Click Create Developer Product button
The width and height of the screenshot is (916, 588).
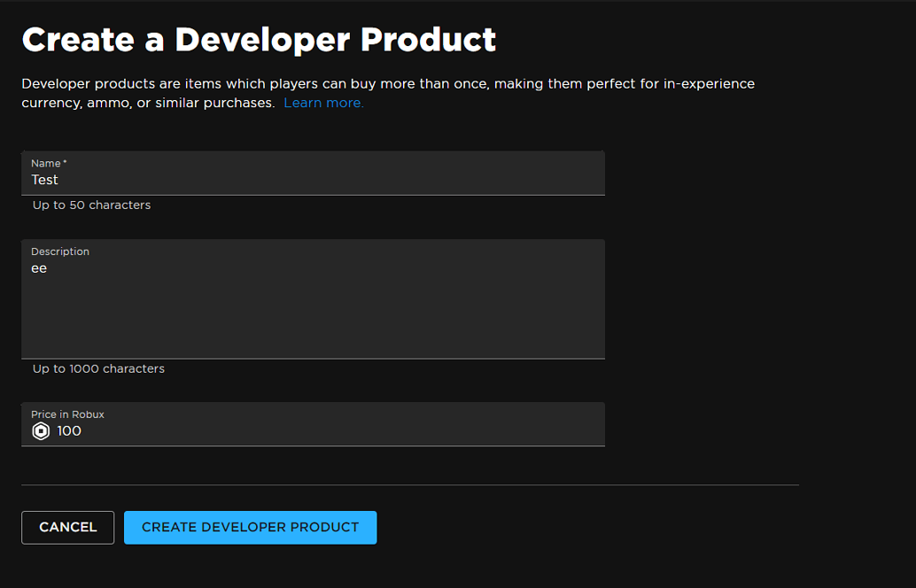tap(250, 527)
